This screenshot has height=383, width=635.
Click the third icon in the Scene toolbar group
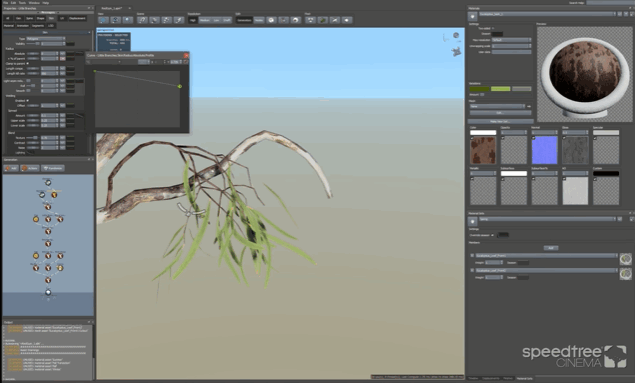pyautogui.click(x=166, y=20)
